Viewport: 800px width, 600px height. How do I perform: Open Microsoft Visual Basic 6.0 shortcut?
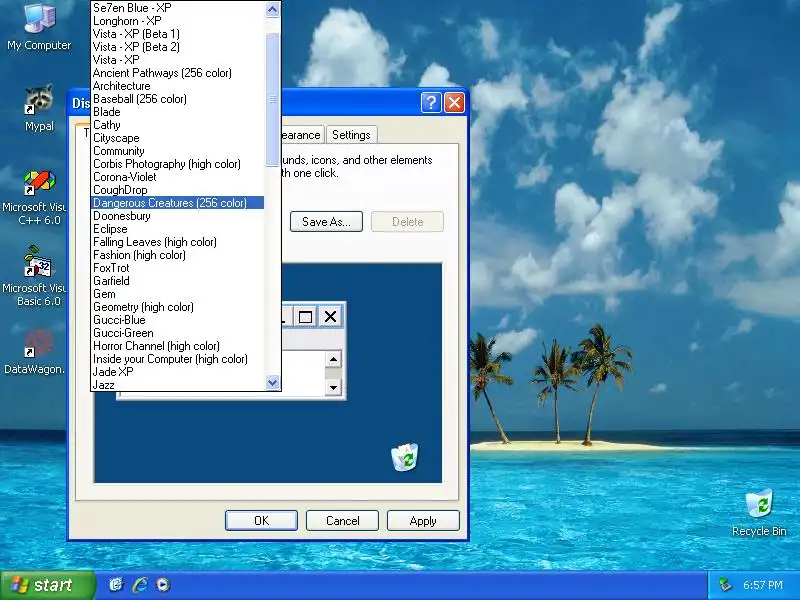[36, 277]
